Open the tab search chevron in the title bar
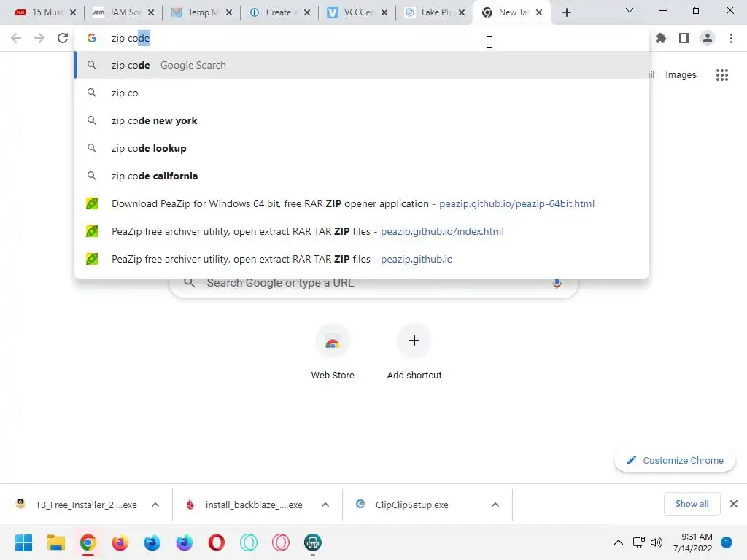This screenshot has height=560, width=747. pyautogui.click(x=630, y=10)
